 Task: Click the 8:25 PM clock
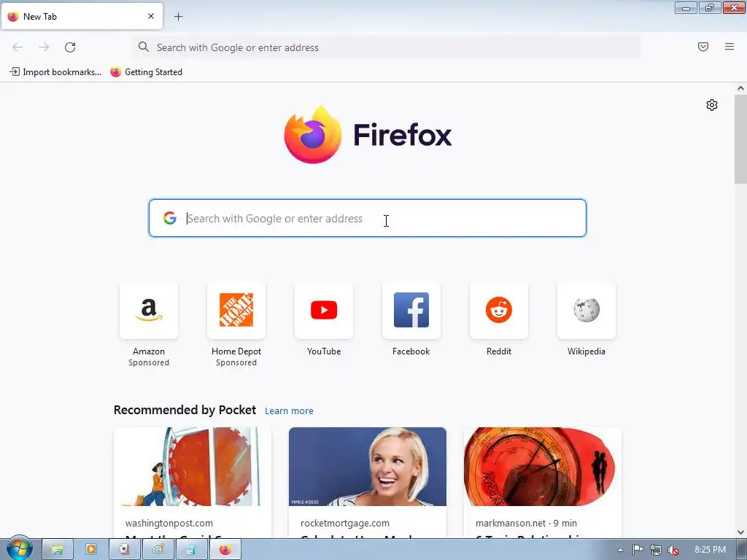(710, 550)
